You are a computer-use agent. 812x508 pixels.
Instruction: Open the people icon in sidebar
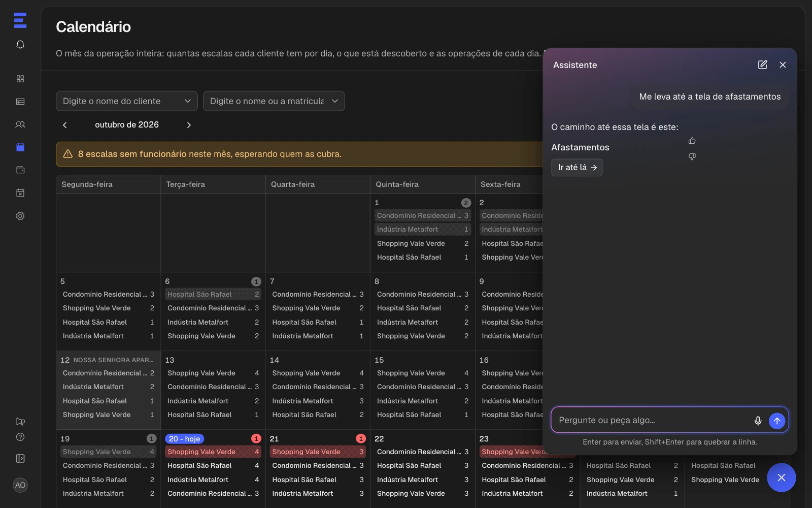pyautogui.click(x=20, y=124)
